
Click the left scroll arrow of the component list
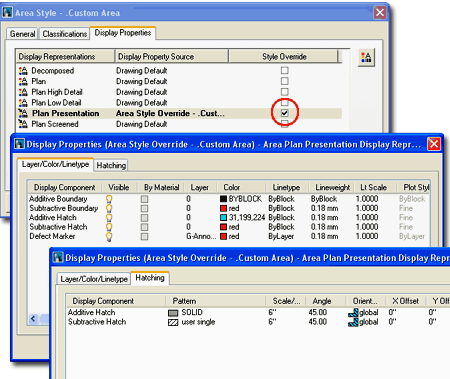[33, 319]
